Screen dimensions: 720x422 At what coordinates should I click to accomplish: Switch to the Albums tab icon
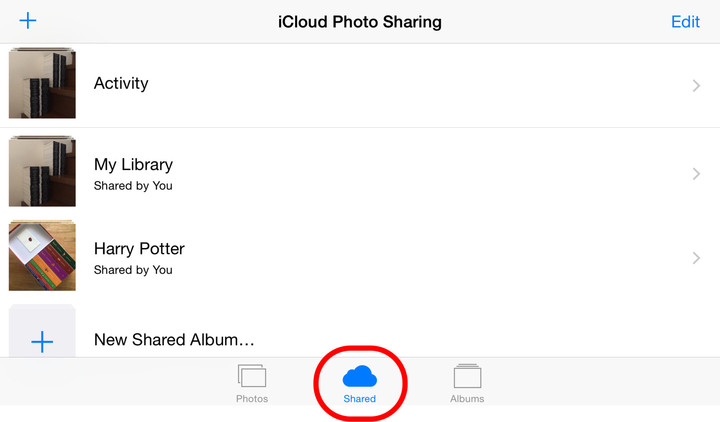coord(467,376)
